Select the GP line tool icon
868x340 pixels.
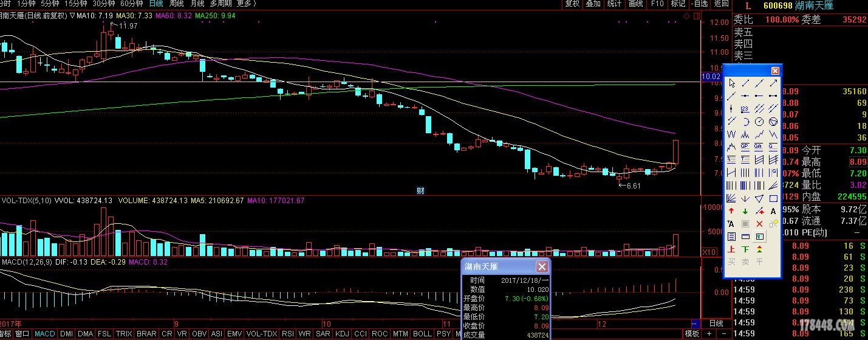[745, 146]
